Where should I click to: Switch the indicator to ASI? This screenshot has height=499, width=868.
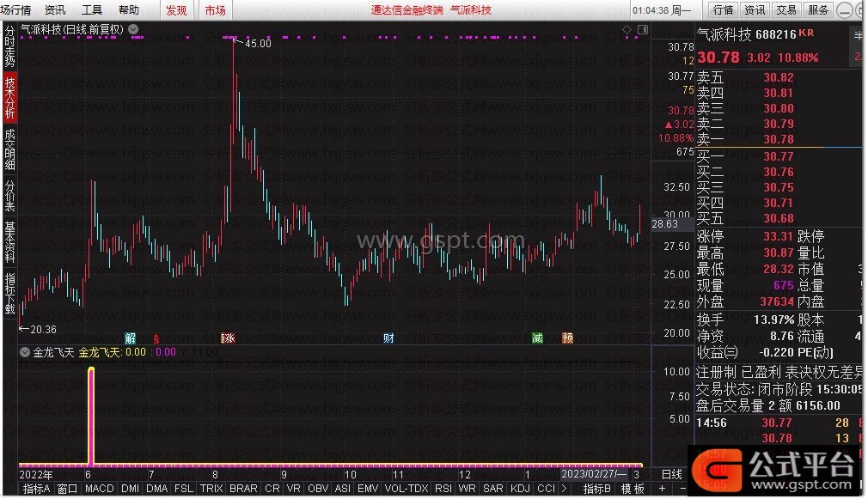343,489
